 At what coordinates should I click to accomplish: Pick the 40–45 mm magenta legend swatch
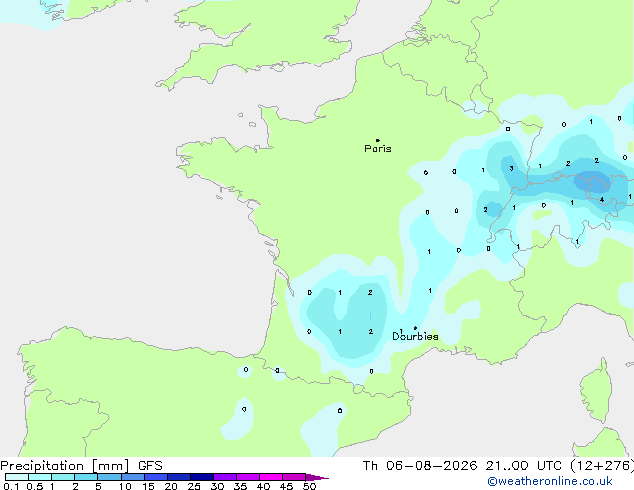[271, 477]
